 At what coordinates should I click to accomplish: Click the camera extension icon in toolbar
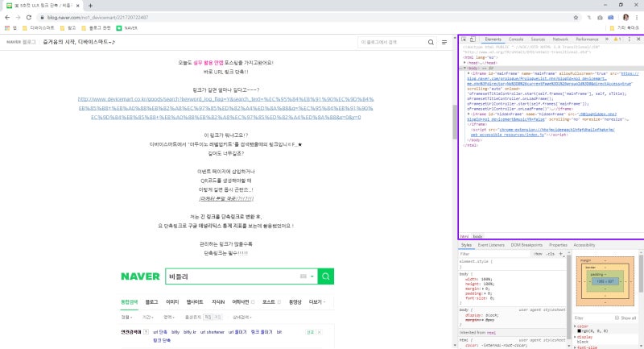pos(600,17)
